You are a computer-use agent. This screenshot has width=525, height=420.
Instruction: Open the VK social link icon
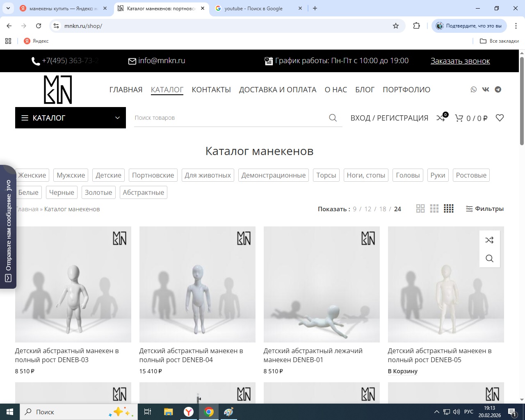point(486,89)
